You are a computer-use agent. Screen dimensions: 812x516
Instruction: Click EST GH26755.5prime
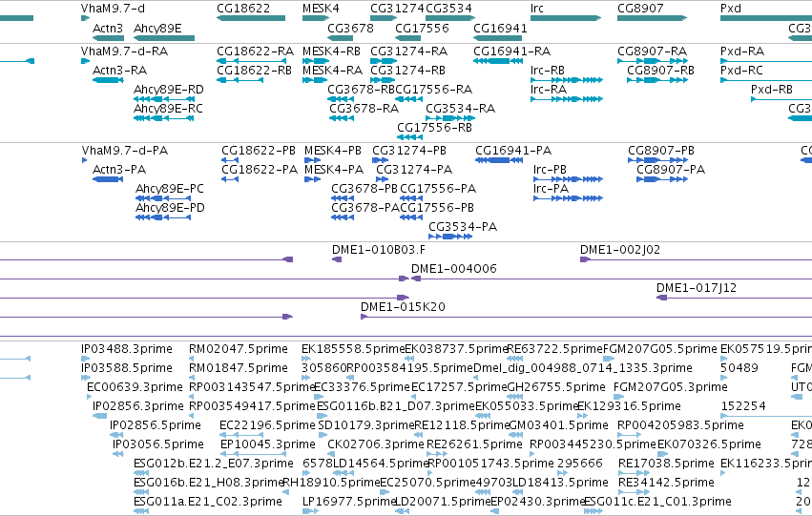(512, 397)
